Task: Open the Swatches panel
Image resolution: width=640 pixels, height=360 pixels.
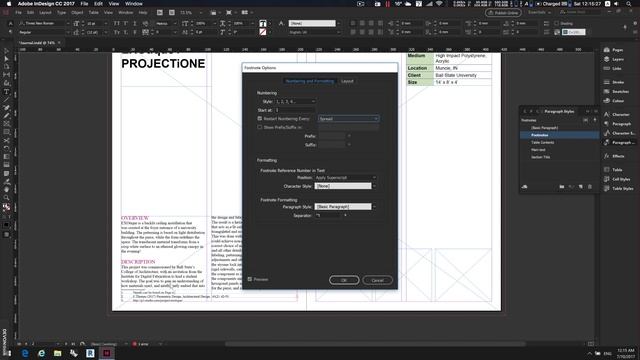Action: pyautogui.click(x=616, y=91)
